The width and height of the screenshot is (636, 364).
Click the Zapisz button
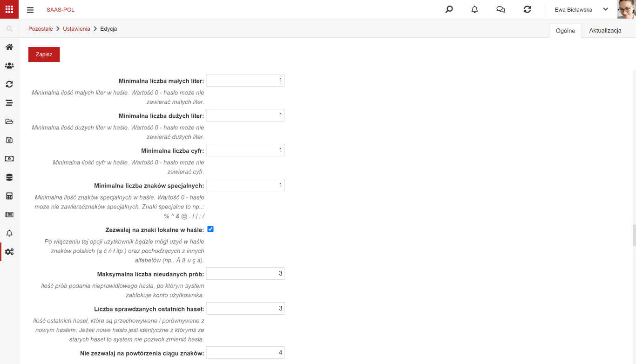click(44, 54)
